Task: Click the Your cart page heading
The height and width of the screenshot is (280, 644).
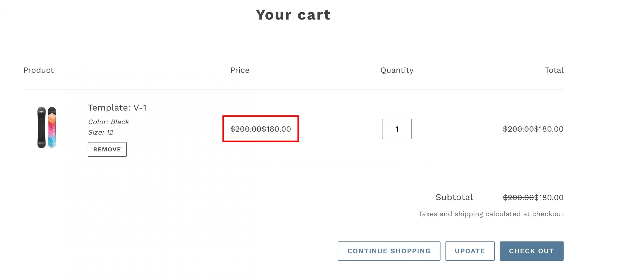Action: pos(293,15)
